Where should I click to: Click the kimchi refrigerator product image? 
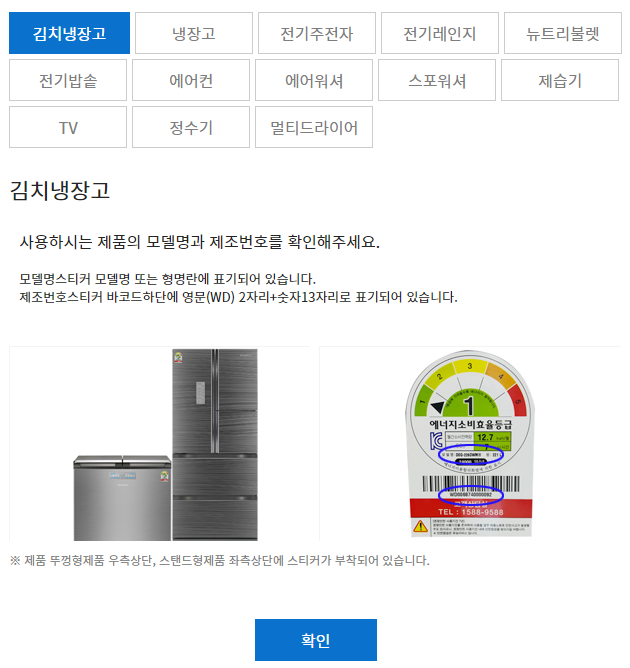(x=165, y=445)
